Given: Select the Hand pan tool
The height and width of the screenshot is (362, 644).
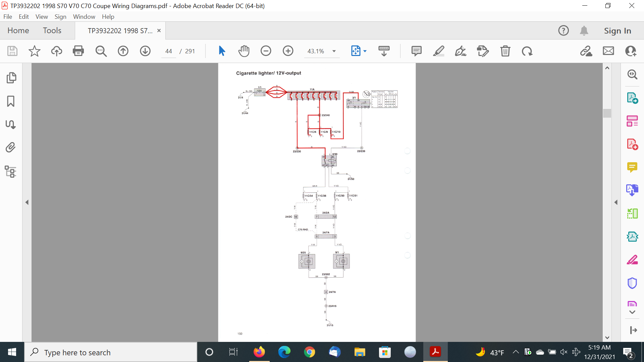Looking at the screenshot, I should 244,51.
